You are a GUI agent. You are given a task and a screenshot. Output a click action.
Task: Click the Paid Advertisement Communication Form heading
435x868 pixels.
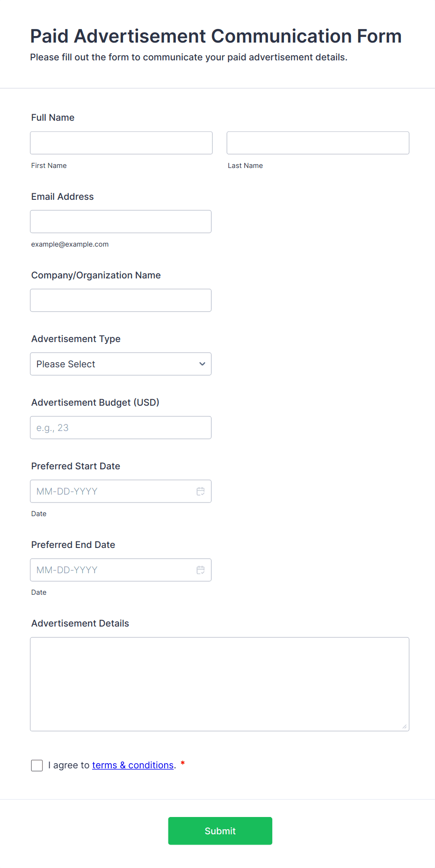tap(216, 36)
